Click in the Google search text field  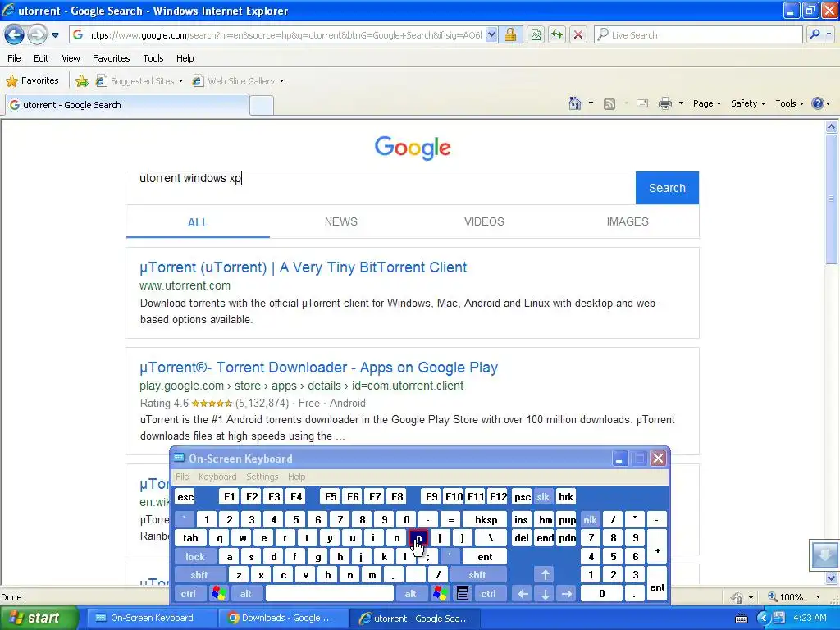coord(381,188)
